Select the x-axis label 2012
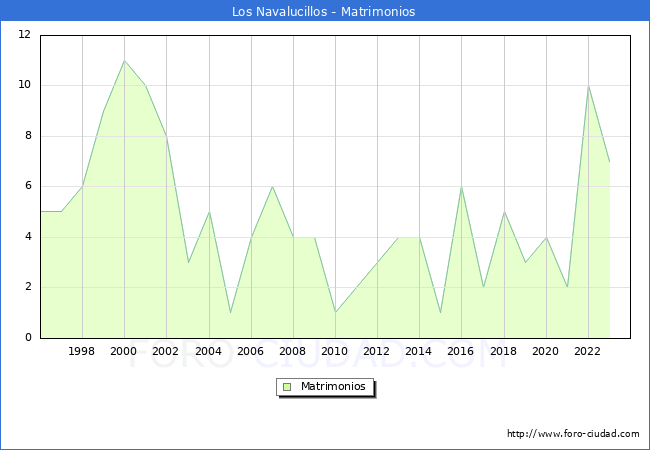650x450 pixels. (x=376, y=351)
